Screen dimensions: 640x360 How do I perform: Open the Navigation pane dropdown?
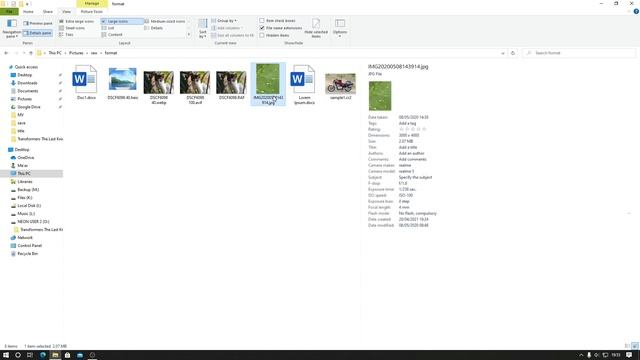click(x=11, y=29)
